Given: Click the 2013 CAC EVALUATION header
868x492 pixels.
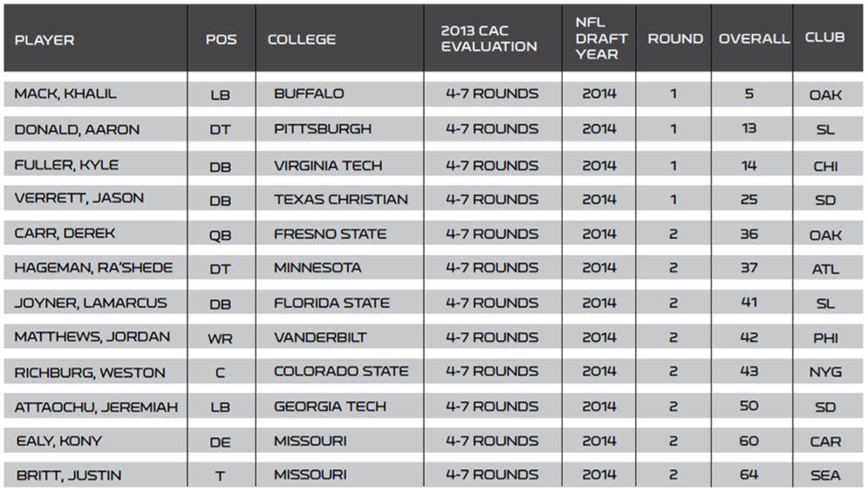Looking at the screenshot, I should (489, 38).
